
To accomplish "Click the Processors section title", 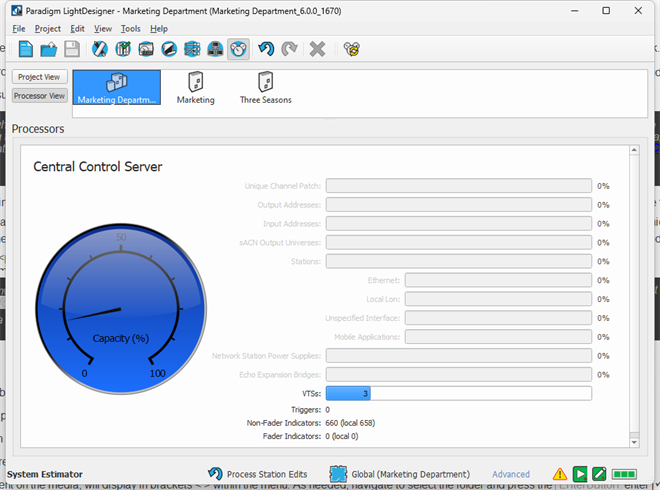I will coord(38,129).
